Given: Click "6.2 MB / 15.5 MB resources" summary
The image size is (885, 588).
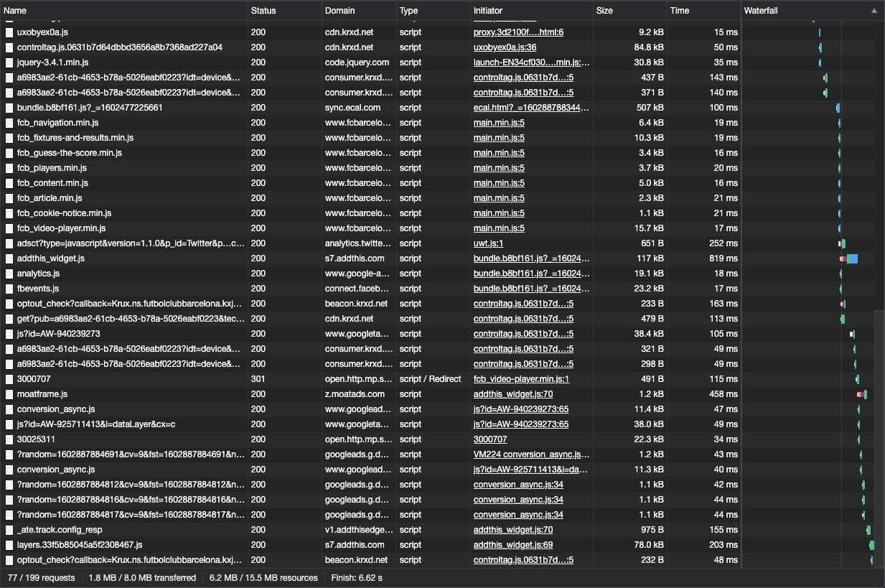Looking at the screenshot, I should [x=263, y=578].
